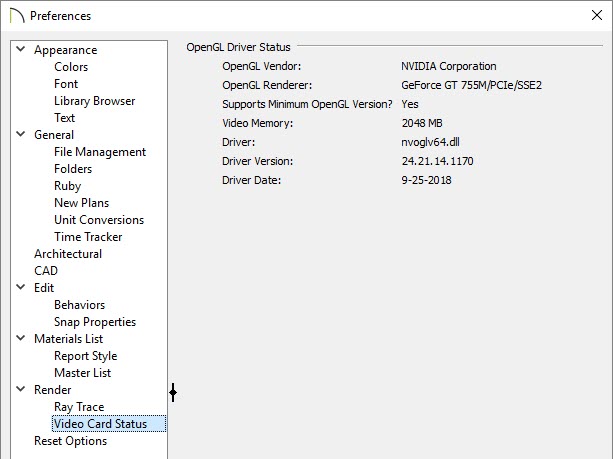This screenshot has width=613, height=459.
Task: Click driver version 24.21.14.1170
Action: tap(437, 161)
